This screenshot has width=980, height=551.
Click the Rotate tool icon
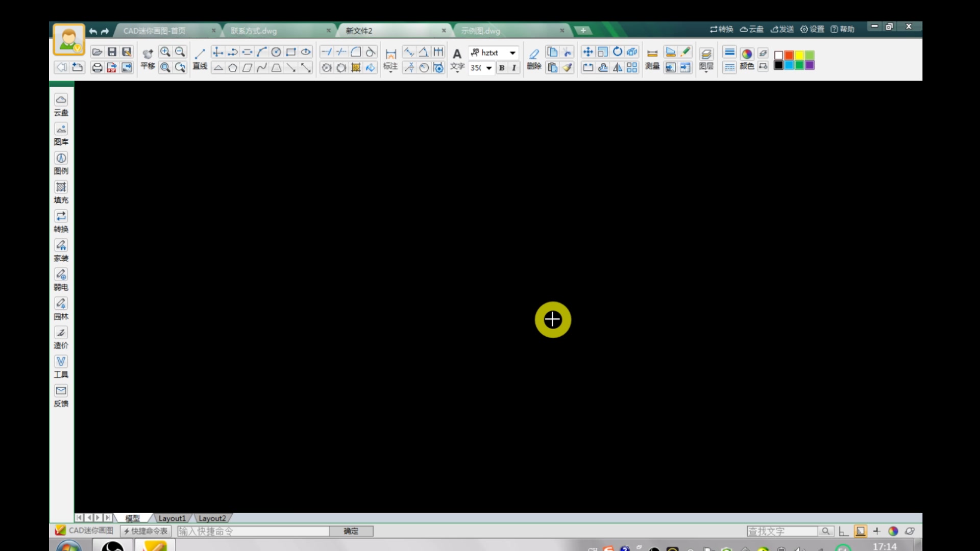pos(618,52)
